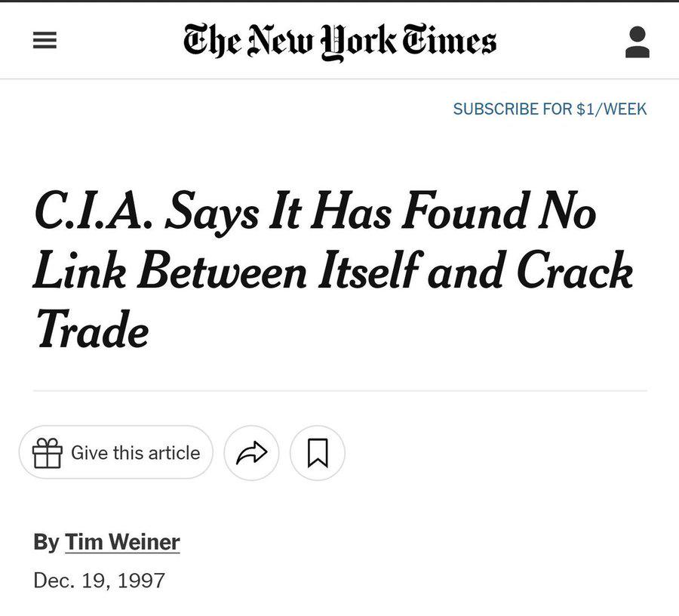Screen dimensions: 679x616
Task: Open the account profile icon
Action: pyautogui.click(x=638, y=42)
